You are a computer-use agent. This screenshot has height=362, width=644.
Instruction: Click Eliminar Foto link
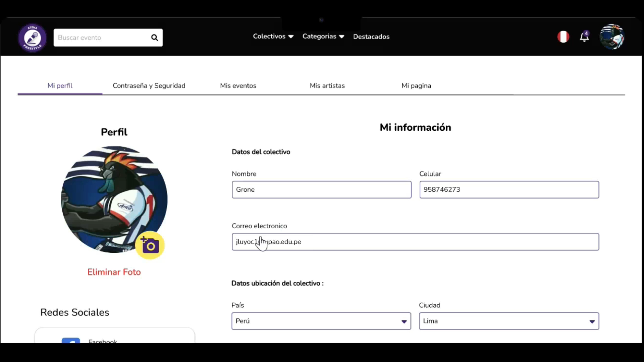pyautogui.click(x=114, y=272)
